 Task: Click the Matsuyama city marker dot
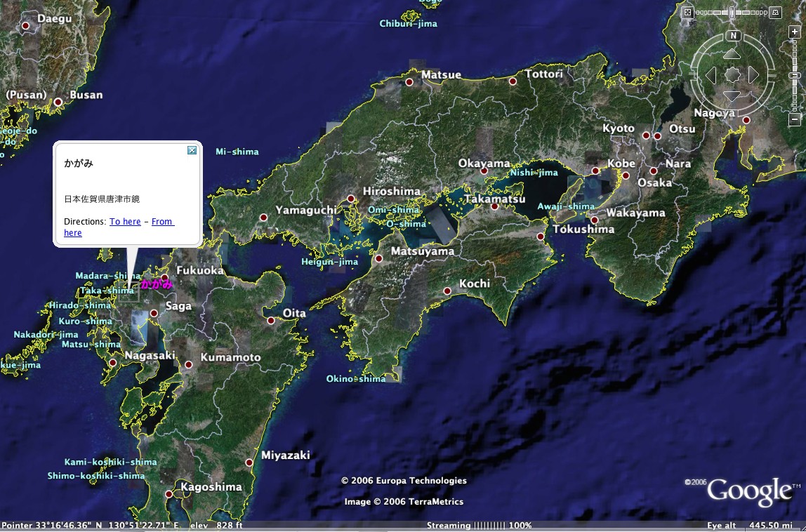[379, 258]
